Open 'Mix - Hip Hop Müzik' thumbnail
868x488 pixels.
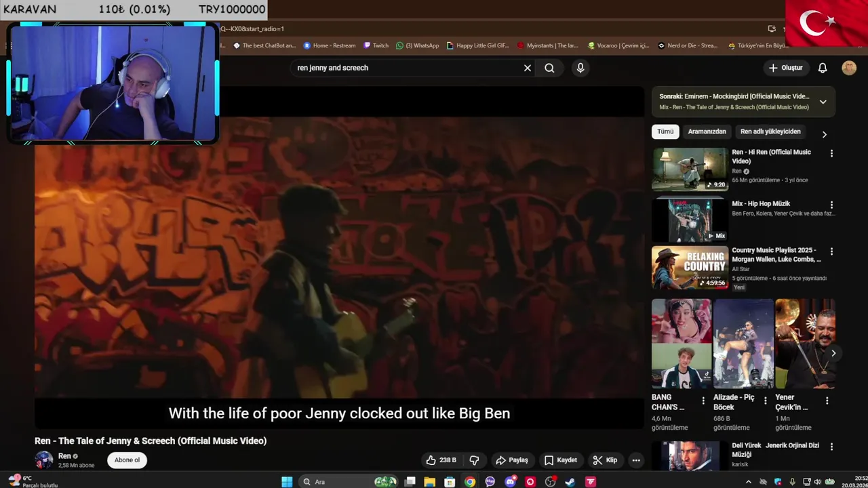[x=690, y=220]
